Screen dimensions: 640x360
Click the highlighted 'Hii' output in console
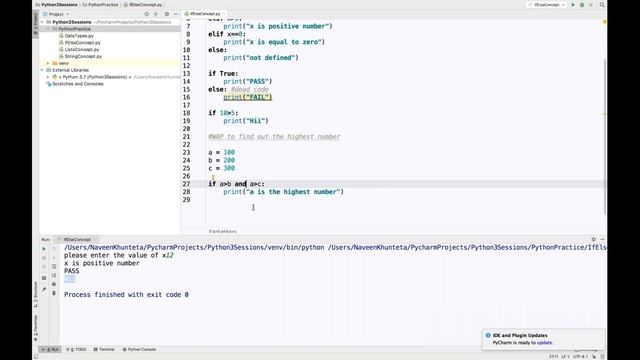[x=69, y=279]
